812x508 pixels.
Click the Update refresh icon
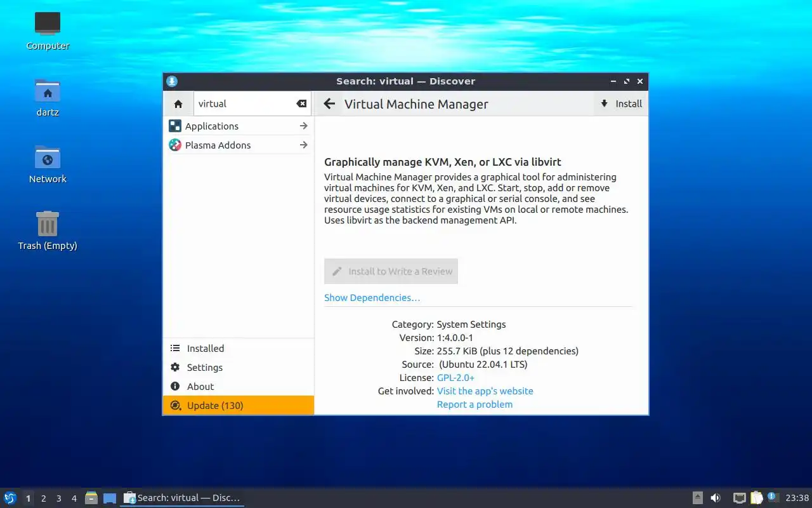[175, 406]
